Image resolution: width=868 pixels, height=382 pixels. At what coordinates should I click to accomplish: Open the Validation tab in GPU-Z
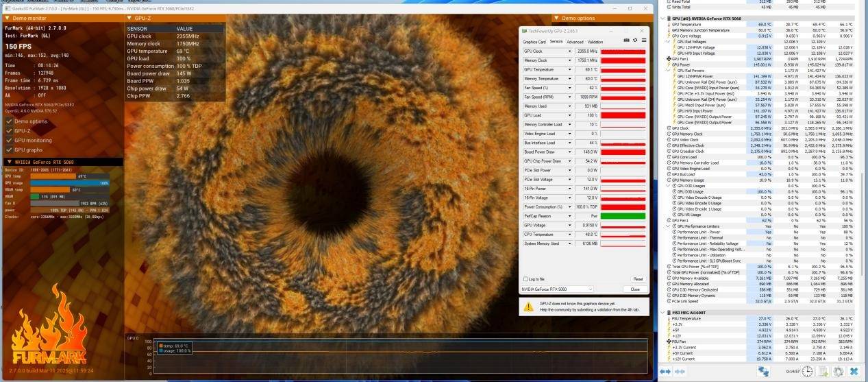(x=595, y=42)
